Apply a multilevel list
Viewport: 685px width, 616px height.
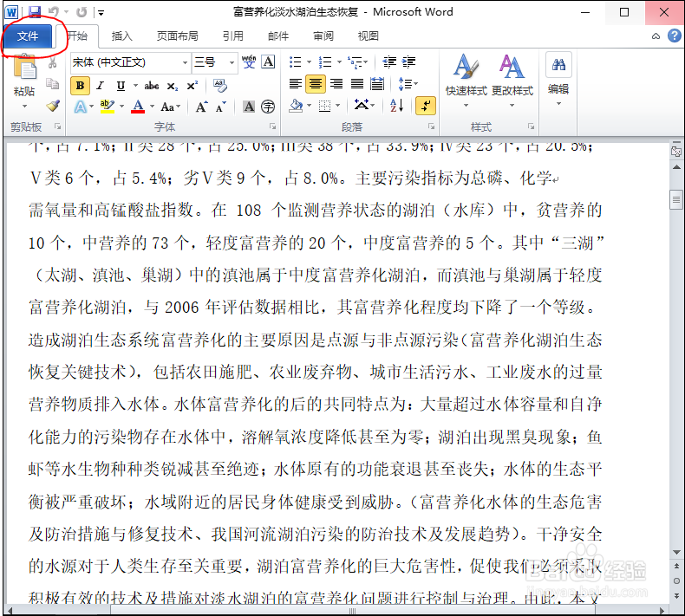tap(355, 62)
